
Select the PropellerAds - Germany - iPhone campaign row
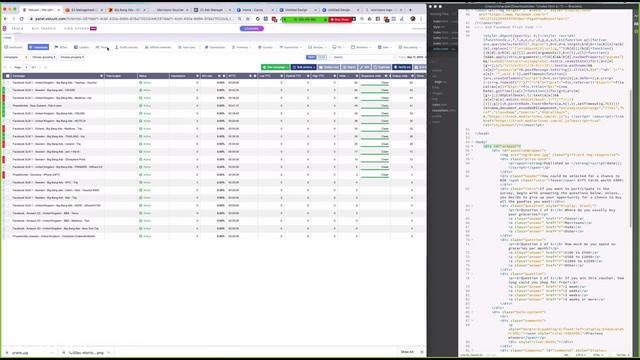tap(213, 175)
